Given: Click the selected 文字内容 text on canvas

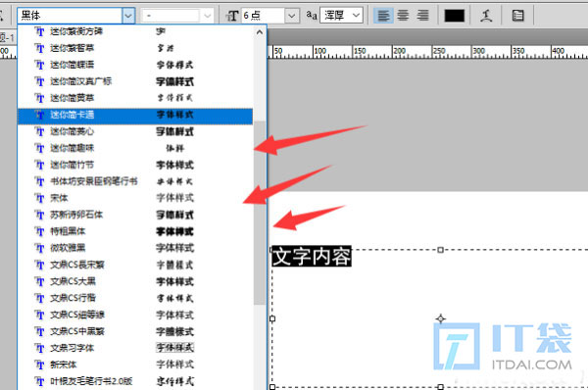Looking at the screenshot, I should click(x=312, y=257).
